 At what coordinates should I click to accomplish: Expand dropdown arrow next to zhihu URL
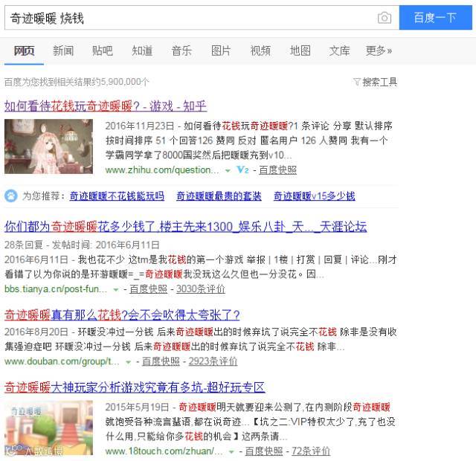pyautogui.click(x=228, y=170)
